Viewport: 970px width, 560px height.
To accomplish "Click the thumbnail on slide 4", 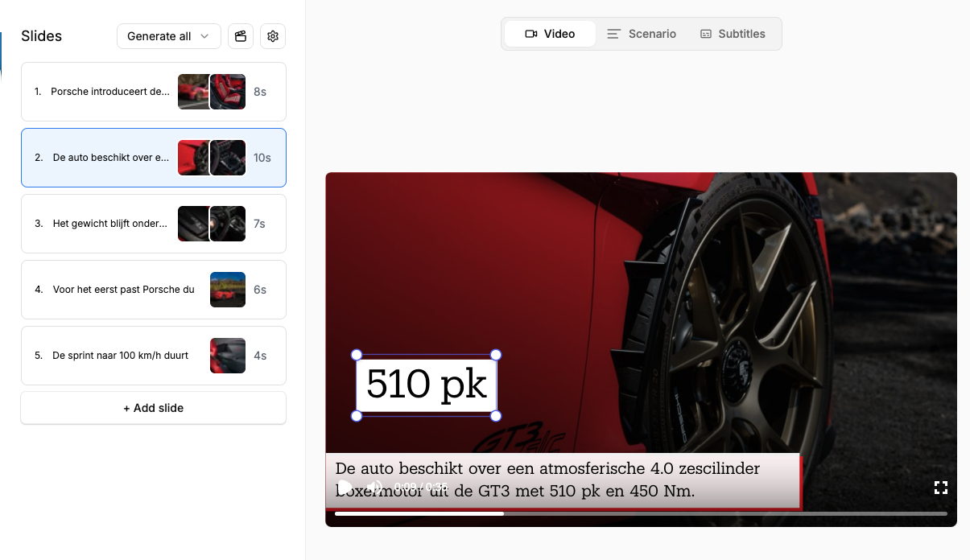I will [228, 290].
